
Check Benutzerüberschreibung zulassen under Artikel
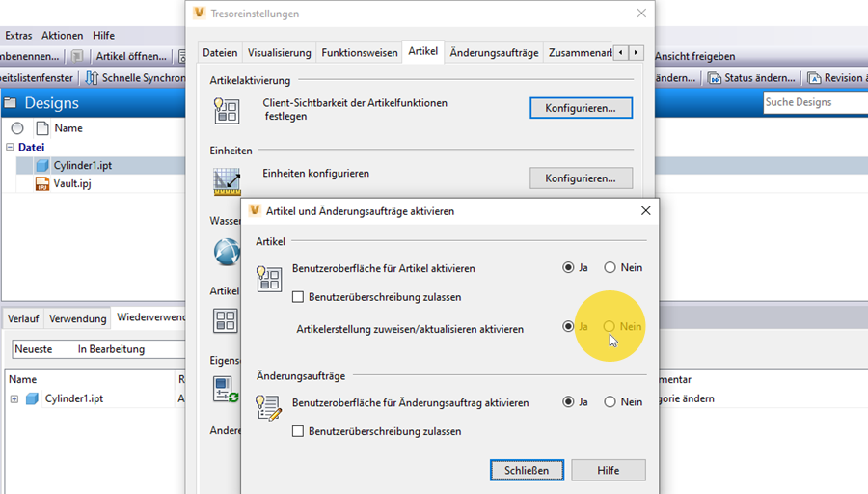coord(298,297)
